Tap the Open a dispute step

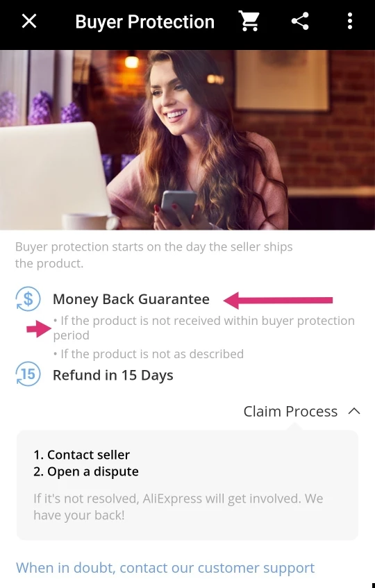pos(86,471)
